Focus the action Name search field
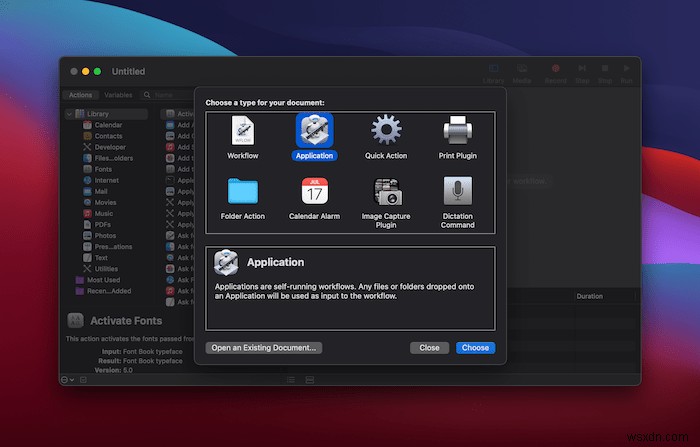The height and width of the screenshot is (447, 700). pyautogui.click(x=170, y=95)
